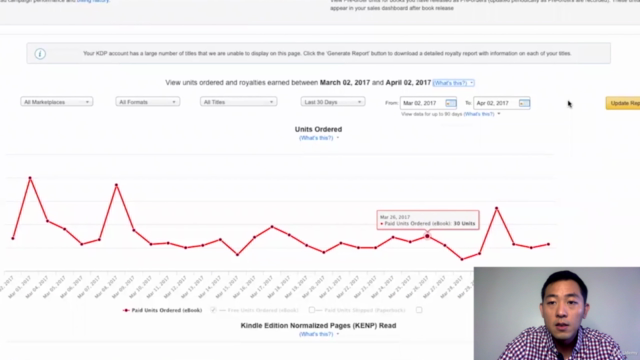640x360 pixels.
Task: Click the info icon in notice banner
Action: (40, 53)
